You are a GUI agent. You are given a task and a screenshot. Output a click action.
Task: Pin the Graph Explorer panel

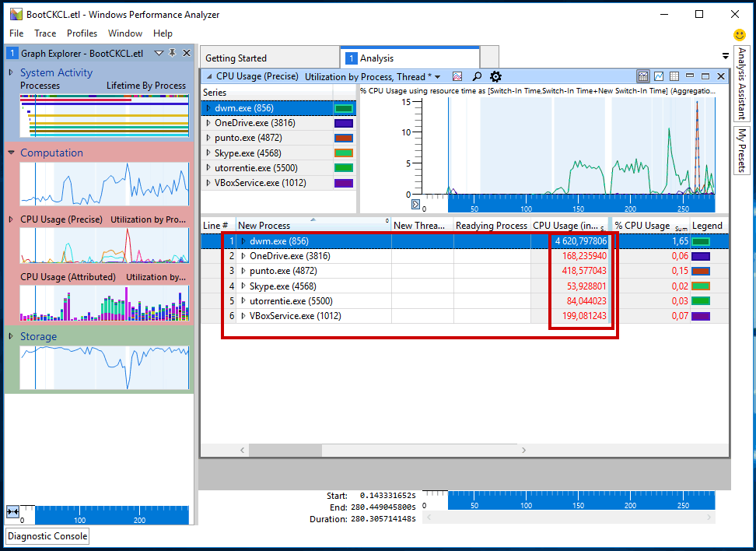(172, 53)
